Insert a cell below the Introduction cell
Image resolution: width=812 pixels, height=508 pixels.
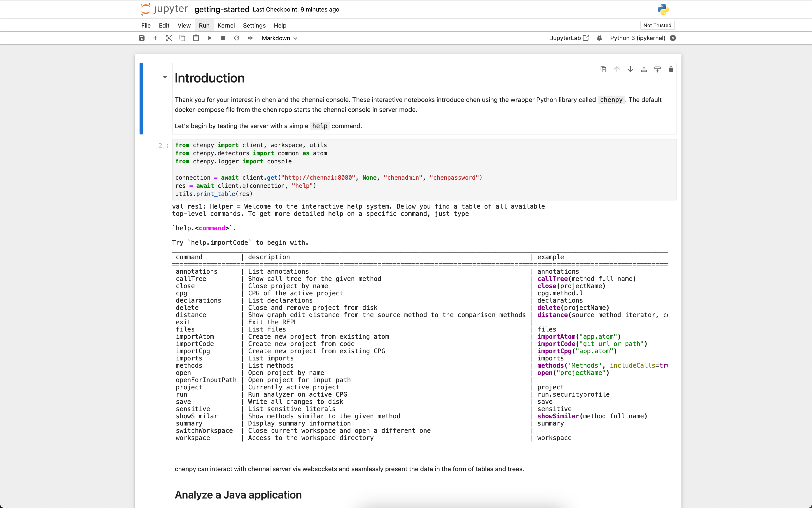(657, 69)
